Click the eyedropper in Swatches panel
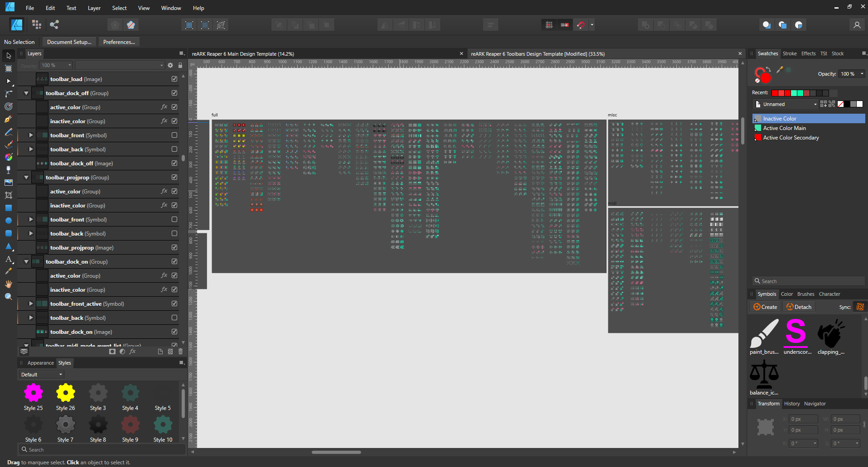 [780, 70]
